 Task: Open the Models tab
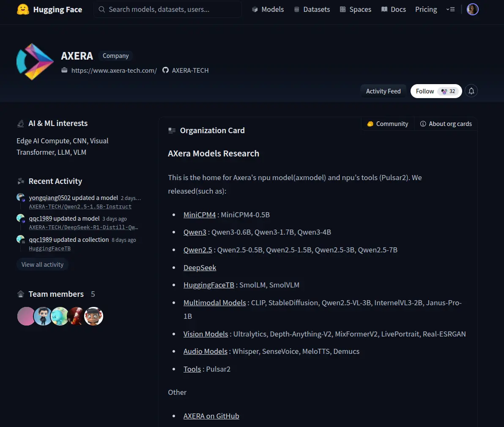coord(268,9)
